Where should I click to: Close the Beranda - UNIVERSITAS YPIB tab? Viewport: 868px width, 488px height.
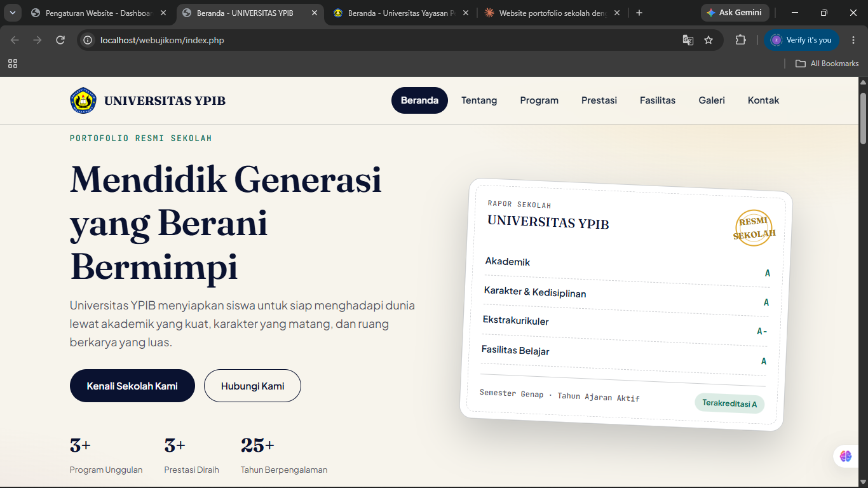coord(314,13)
